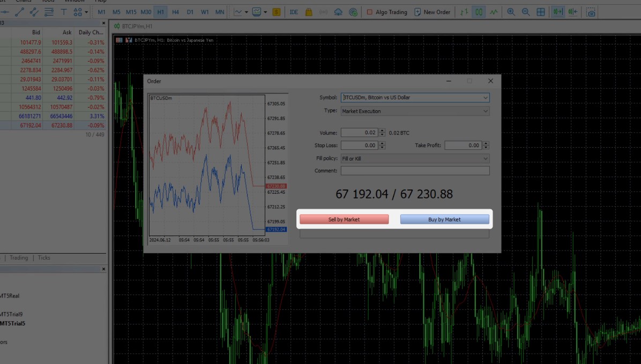Toggle chart auto scroll

(x=558, y=12)
